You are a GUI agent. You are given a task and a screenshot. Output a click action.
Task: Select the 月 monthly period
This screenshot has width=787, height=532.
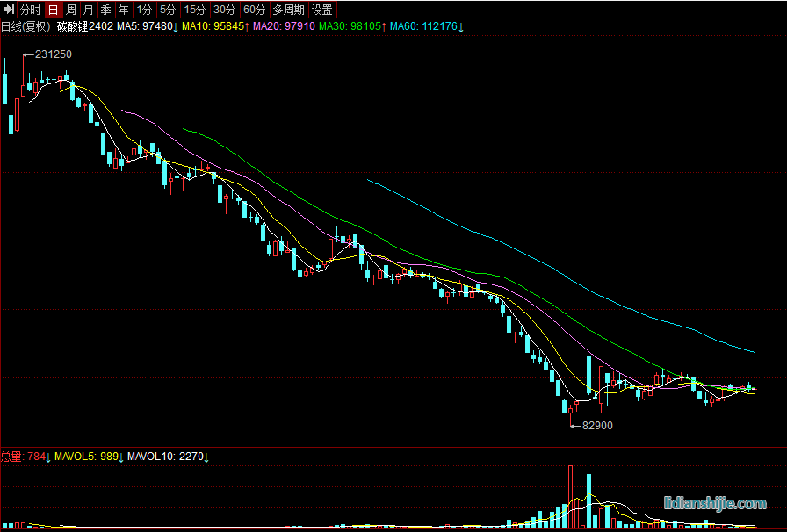point(88,10)
